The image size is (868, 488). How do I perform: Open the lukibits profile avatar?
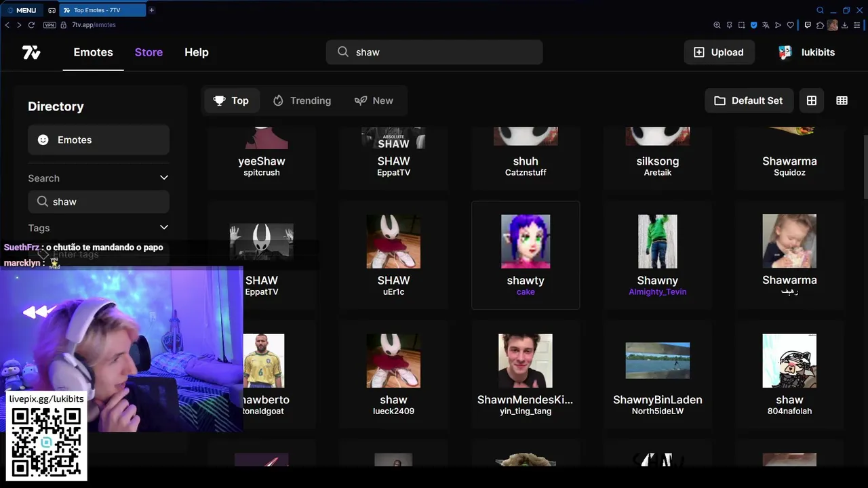point(785,52)
